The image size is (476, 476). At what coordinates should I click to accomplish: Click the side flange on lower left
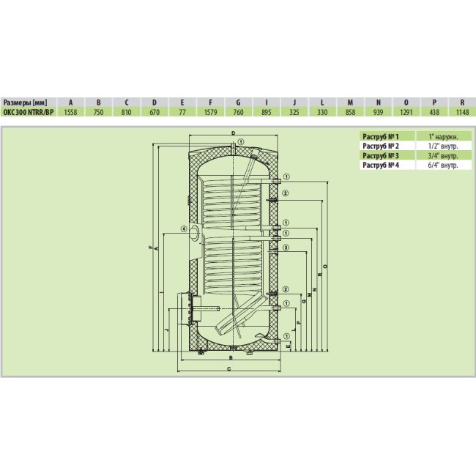point(188,308)
